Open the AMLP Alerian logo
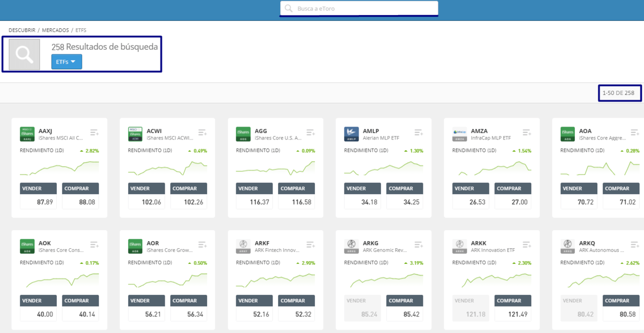 coord(352,134)
